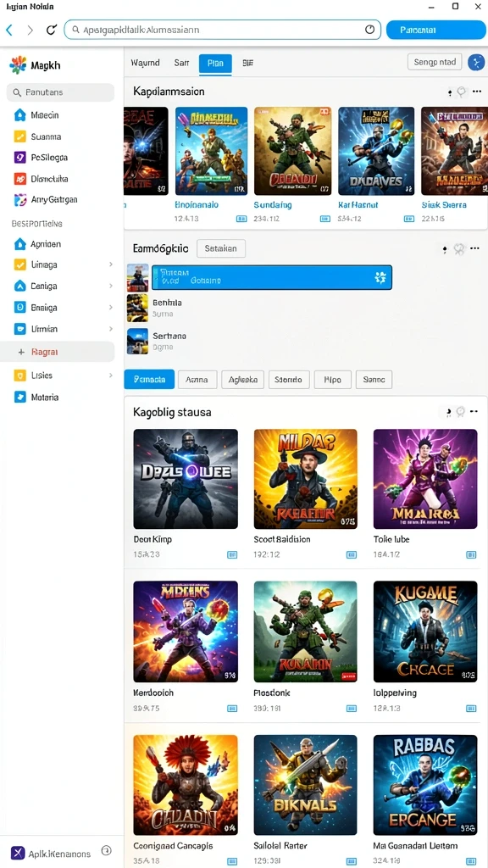Open the Enoinanalo game thumbnail
This screenshot has height=868, width=488.
pos(211,151)
